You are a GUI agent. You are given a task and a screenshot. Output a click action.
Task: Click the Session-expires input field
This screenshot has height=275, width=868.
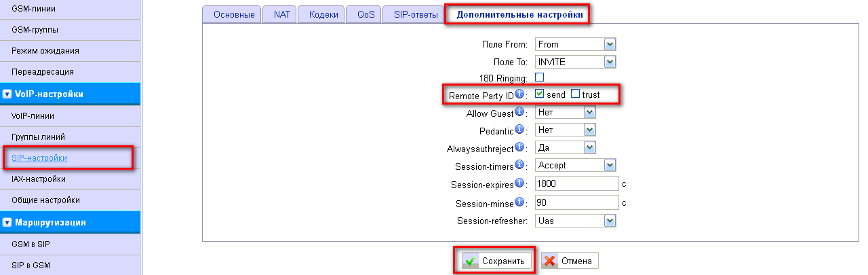576,184
